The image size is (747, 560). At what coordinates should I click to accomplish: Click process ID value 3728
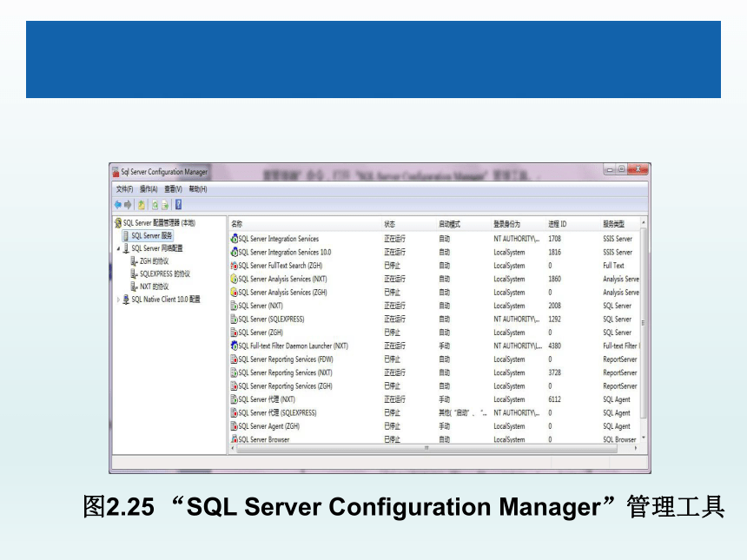pos(554,372)
